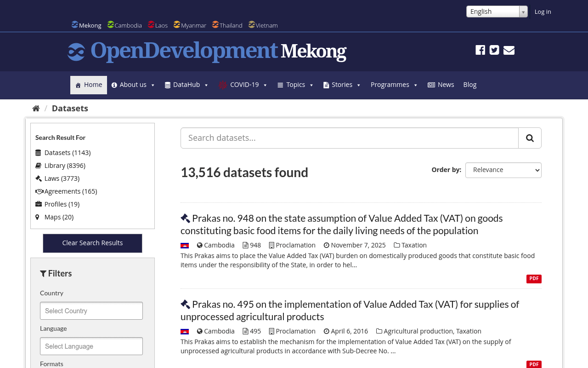
Task: Click the Cambodia flag on Prakas 948 result
Action: pos(185,246)
